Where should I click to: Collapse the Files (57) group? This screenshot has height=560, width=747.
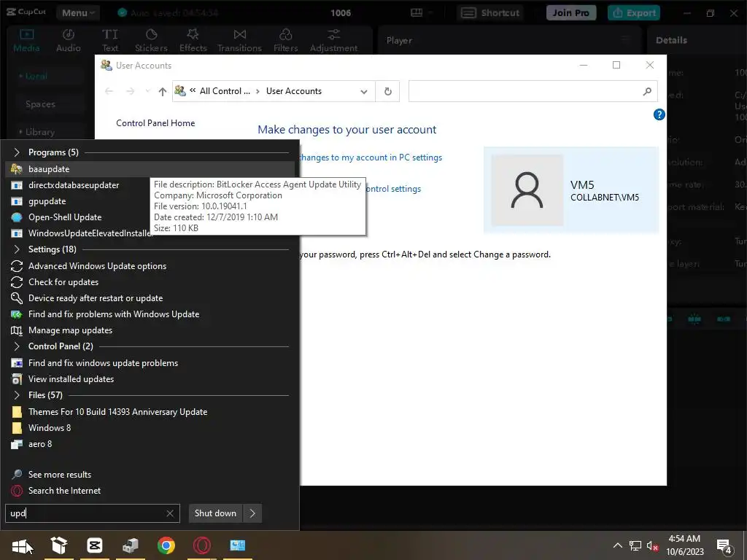(x=17, y=395)
